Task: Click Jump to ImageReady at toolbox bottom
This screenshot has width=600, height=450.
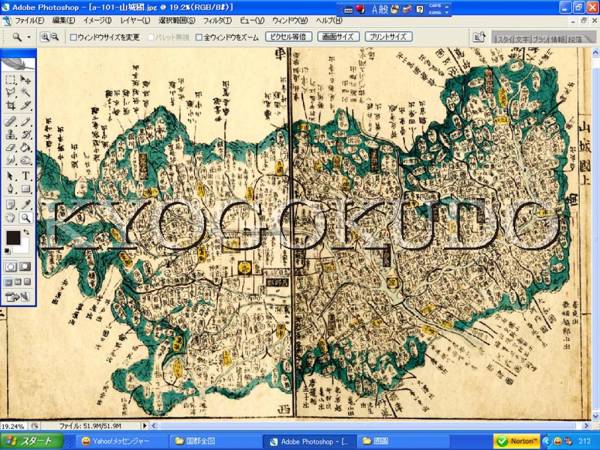Action: coord(18,297)
